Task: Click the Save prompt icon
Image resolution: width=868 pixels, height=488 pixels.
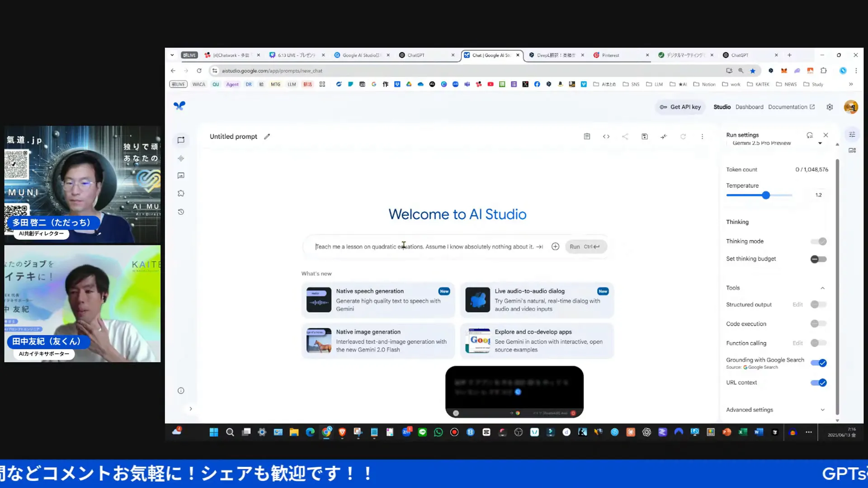Action: coord(645,136)
